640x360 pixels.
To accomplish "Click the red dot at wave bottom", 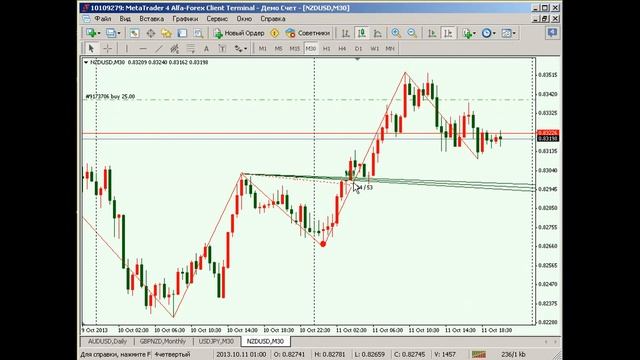I will (323, 244).
